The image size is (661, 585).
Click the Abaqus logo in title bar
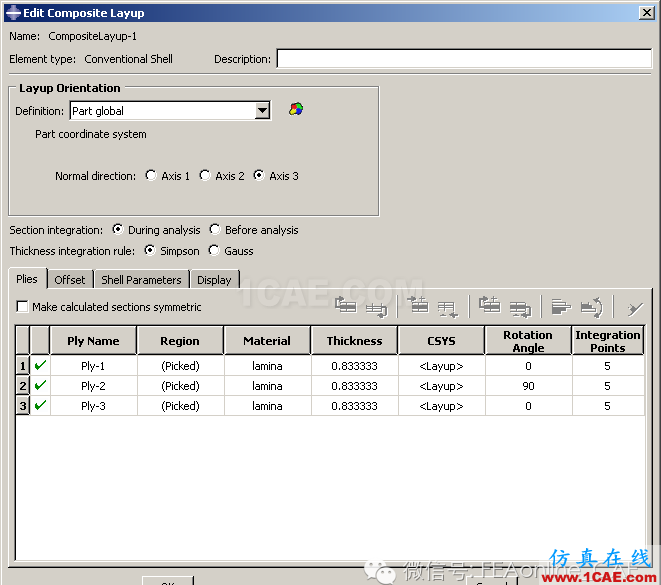(13, 13)
